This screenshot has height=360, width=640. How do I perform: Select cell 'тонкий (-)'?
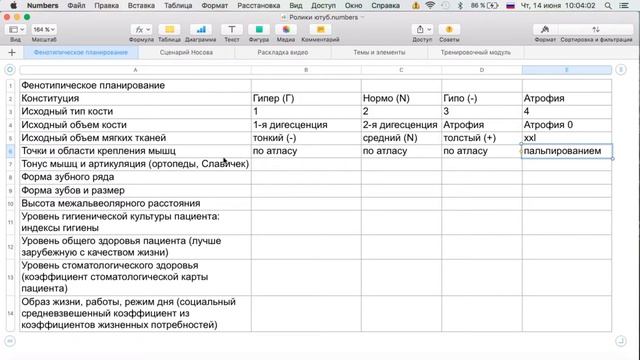pos(306,138)
